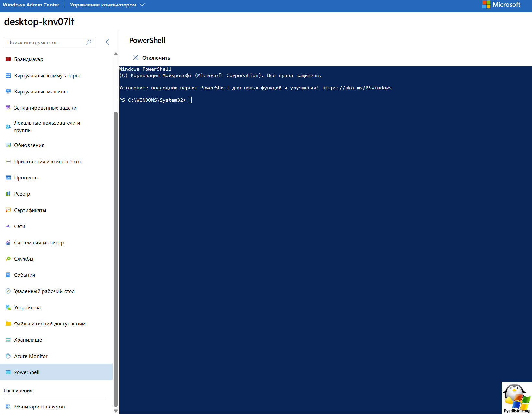The height and width of the screenshot is (414, 532).
Task: Click the Сертификаты icon
Action: pos(8,210)
